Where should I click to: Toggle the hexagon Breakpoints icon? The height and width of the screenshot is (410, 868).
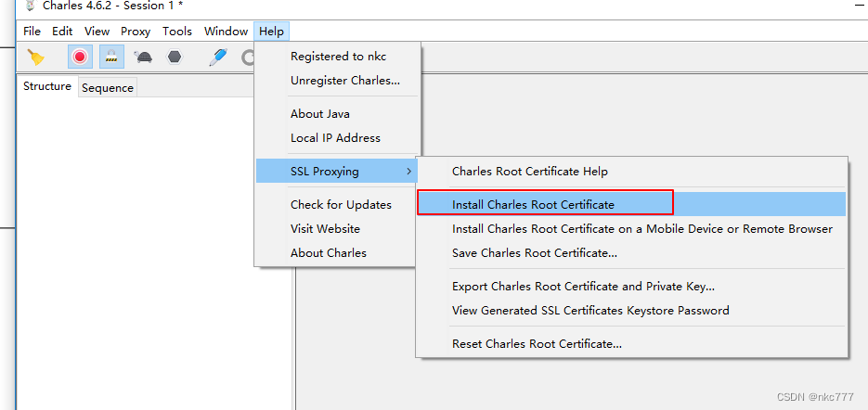click(175, 57)
